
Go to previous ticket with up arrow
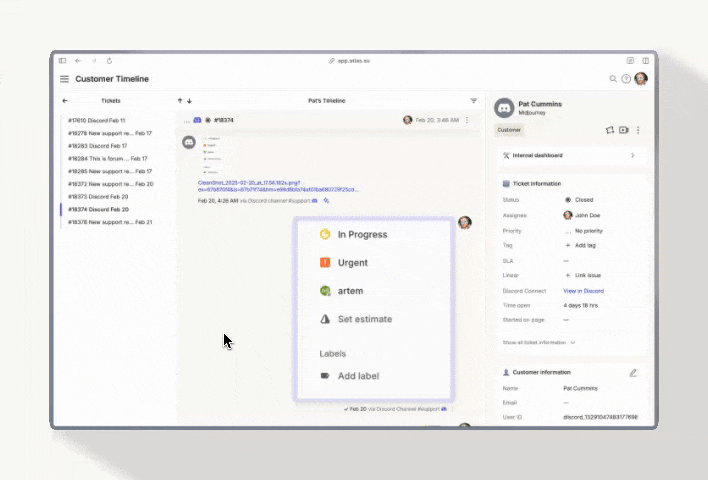tap(180, 101)
